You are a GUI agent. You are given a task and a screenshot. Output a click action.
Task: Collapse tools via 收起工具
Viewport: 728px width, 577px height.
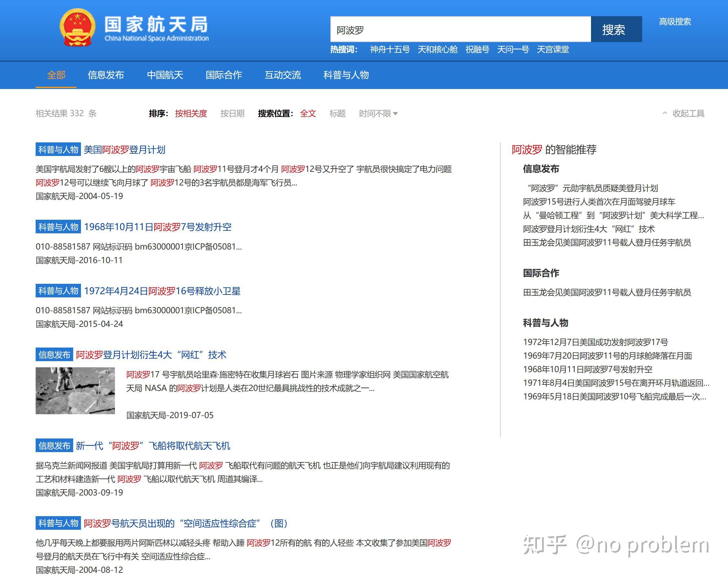[683, 113]
